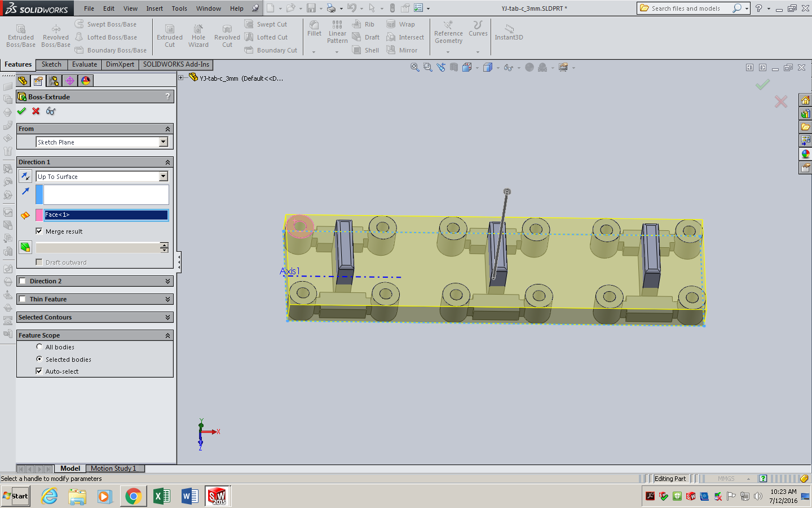Click the Shell tool

[365, 50]
